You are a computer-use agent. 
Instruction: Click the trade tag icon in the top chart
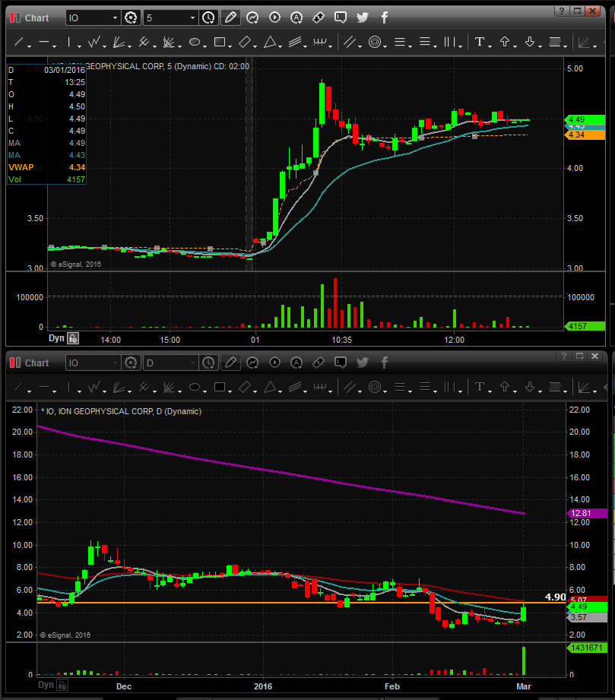point(318,17)
